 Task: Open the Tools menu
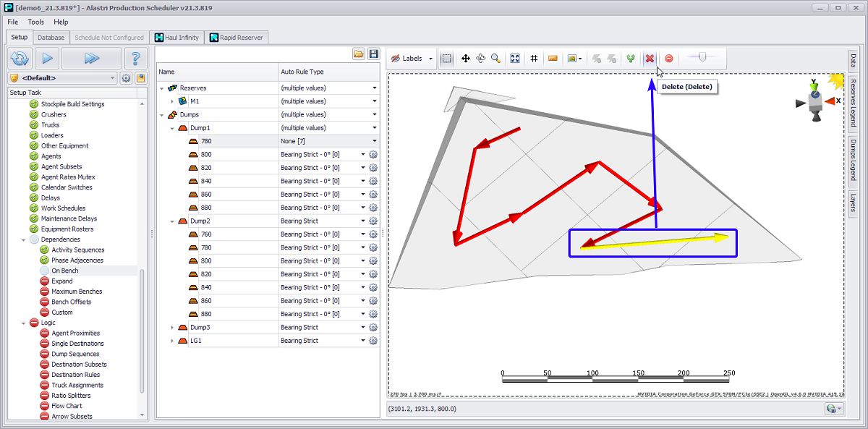[x=36, y=22]
